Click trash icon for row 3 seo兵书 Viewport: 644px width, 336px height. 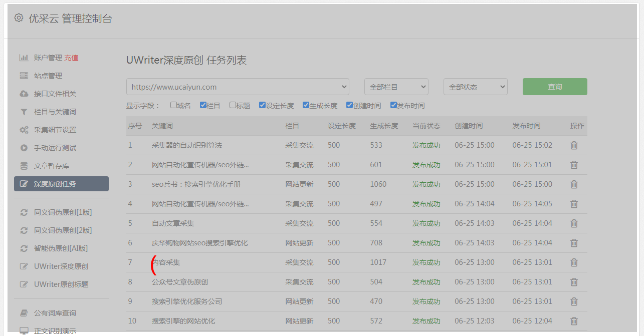pos(574,184)
